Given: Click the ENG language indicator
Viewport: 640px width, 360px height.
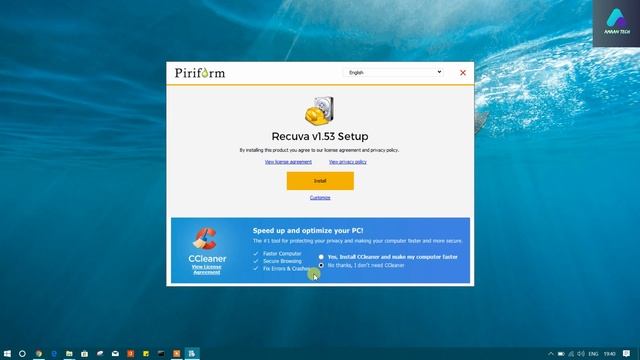Looking at the screenshot, I should coord(593,354).
